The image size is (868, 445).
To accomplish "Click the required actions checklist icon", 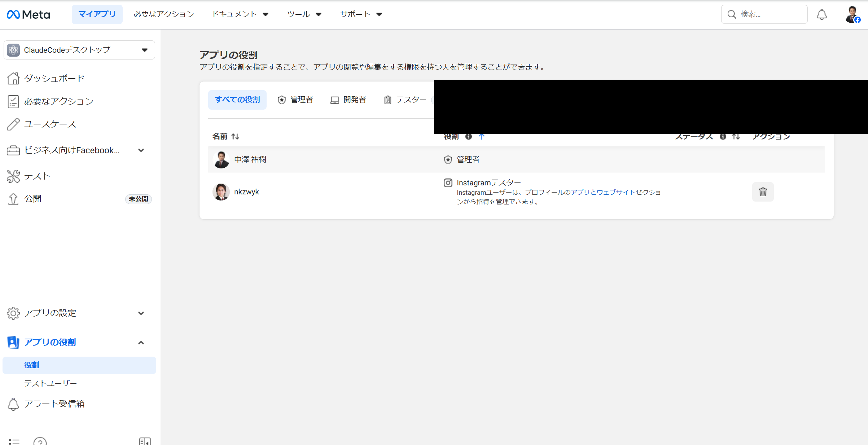I will [x=13, y=101].
